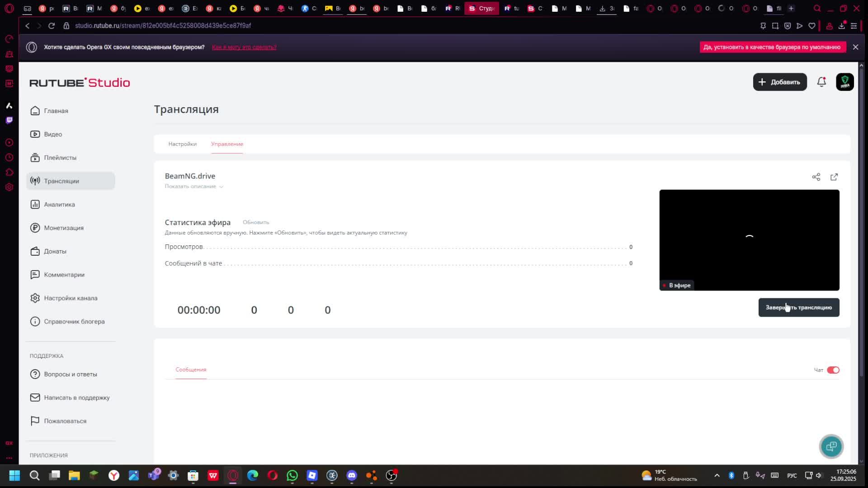Open the Добавить add menu
This screenshot has height=488, width=868.
[x=779, y=82]
